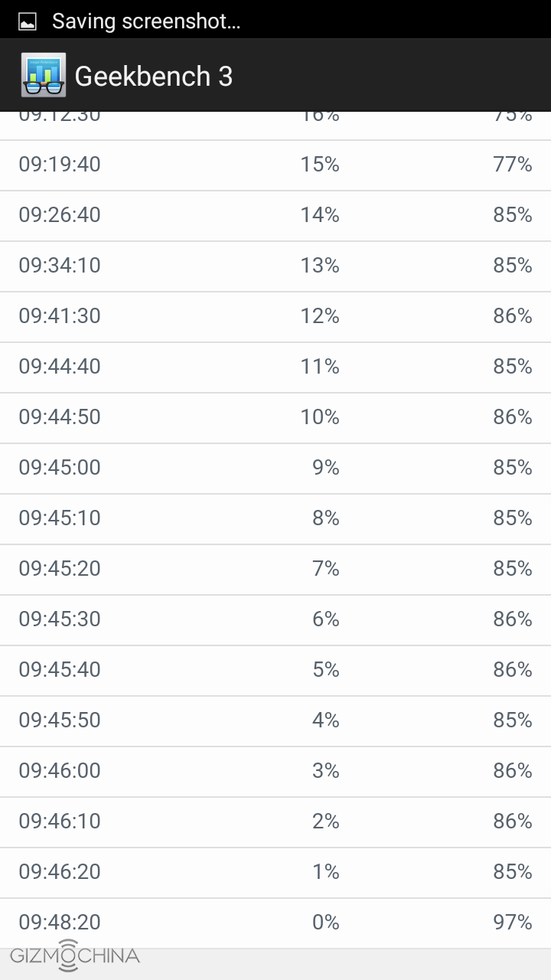Tap the 5% battery level value
The height and width of the screenshot is (980, 551).
click(x=325, y=670)
